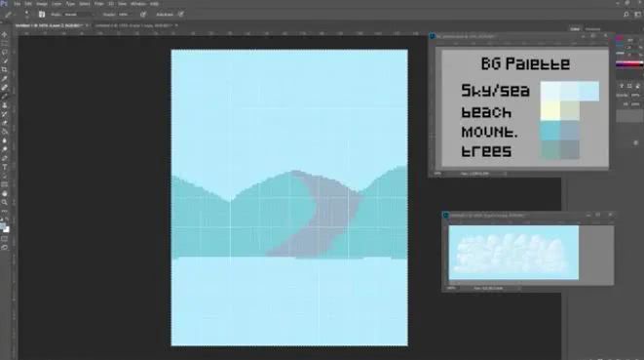Open the brush preset picker in options bar
644x360 pixels.
pyautogui.click(x=26, y=15)
